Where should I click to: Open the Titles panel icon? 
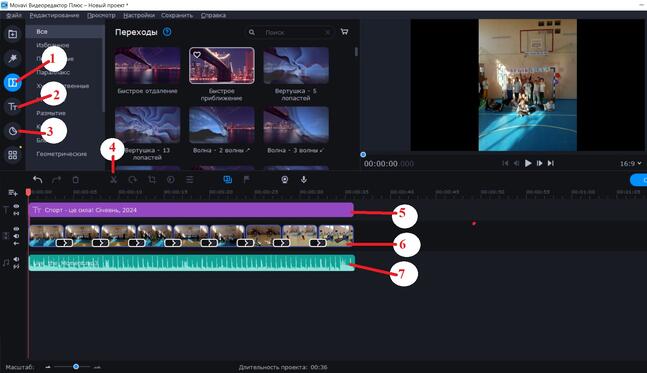point(12,107)
